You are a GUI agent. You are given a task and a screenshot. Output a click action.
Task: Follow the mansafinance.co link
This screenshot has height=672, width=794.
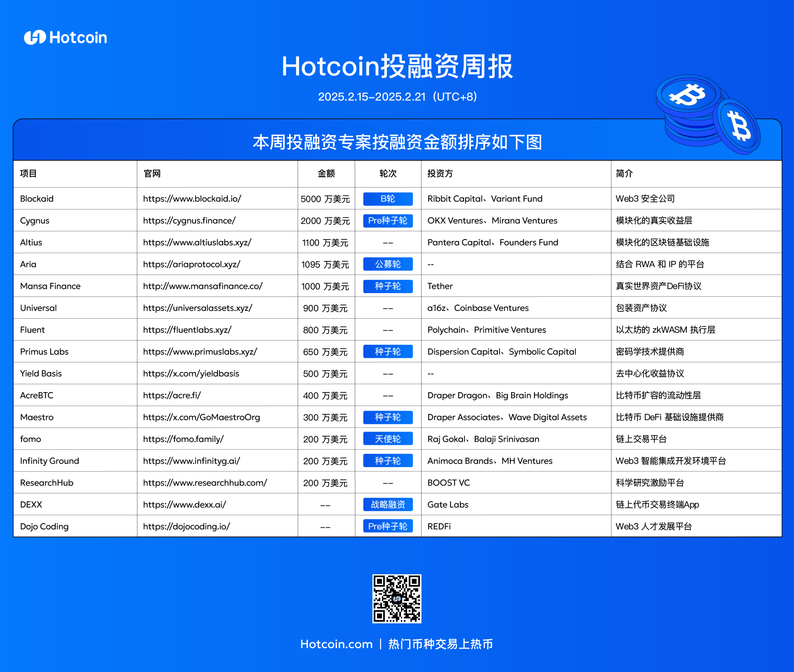point(203,286)
